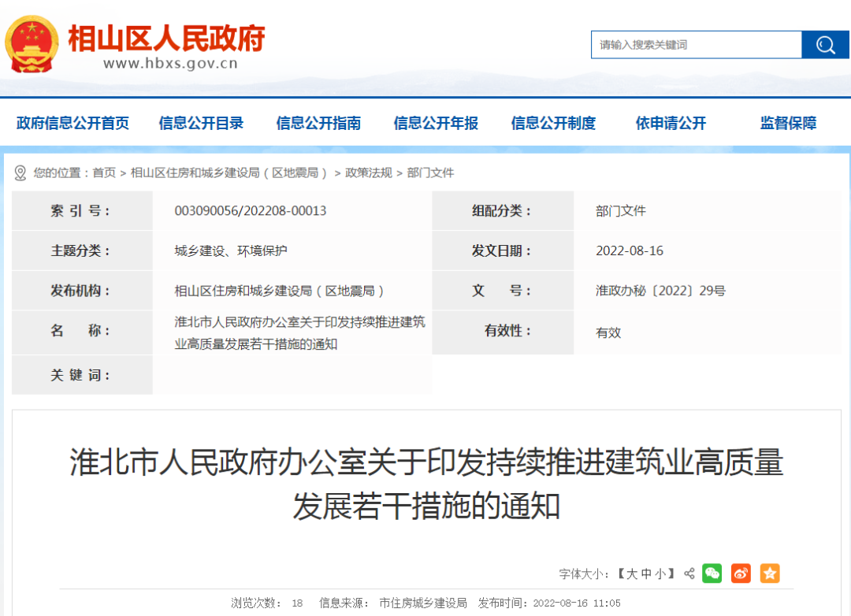The width and height of the screenshot is (851, 616).
Task: Click the location pin icon in breadcrumb
Action: (20, 173)
